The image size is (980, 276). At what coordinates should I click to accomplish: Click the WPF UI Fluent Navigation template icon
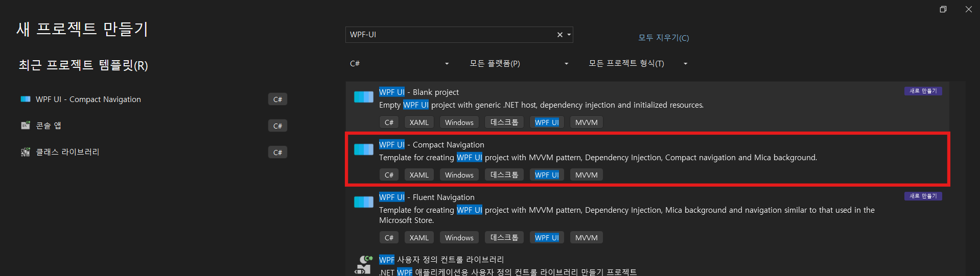pos(364,202)
